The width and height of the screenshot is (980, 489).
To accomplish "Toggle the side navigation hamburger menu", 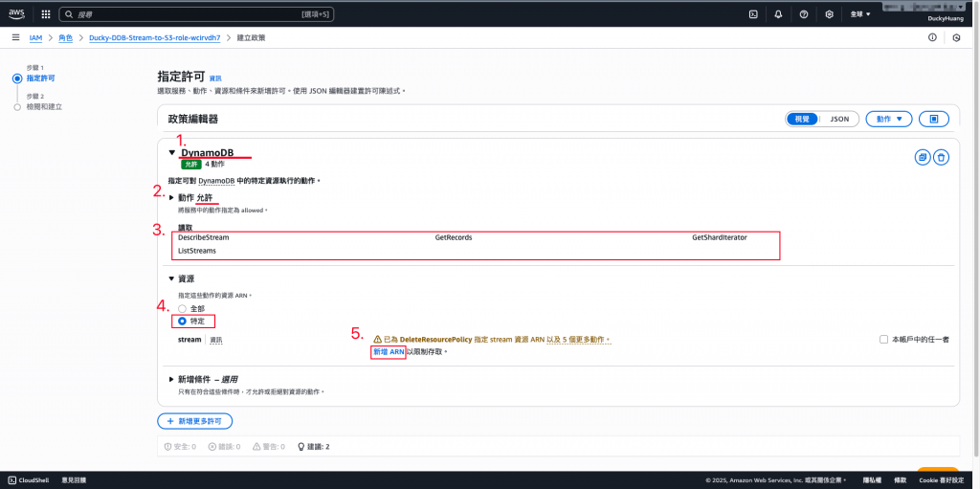I will 15,37.
